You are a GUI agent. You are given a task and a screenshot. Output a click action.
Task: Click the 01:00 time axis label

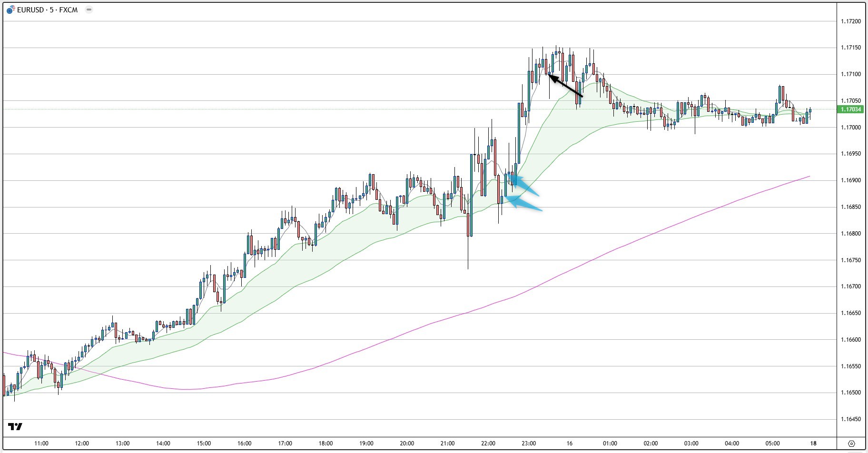click(610, 443)
